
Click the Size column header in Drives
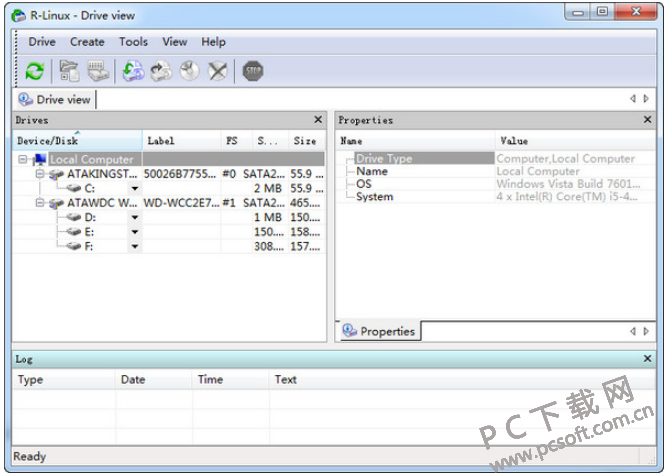(x=308, y=141)
